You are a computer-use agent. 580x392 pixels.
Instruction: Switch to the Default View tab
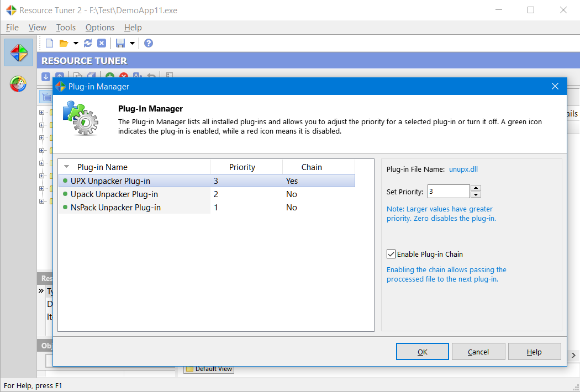209,369
